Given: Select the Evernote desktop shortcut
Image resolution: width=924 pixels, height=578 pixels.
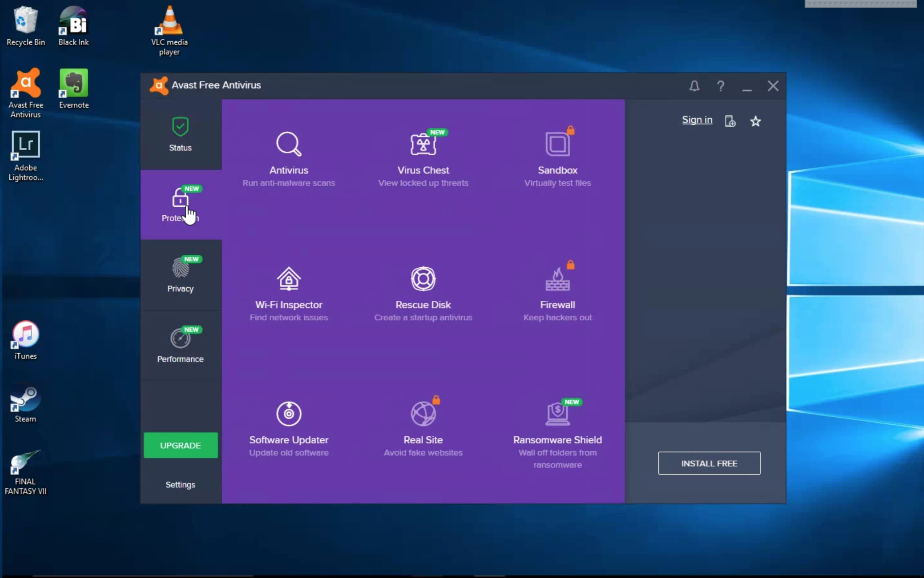Looking at the screenshot, I should [x=74, y=89].
